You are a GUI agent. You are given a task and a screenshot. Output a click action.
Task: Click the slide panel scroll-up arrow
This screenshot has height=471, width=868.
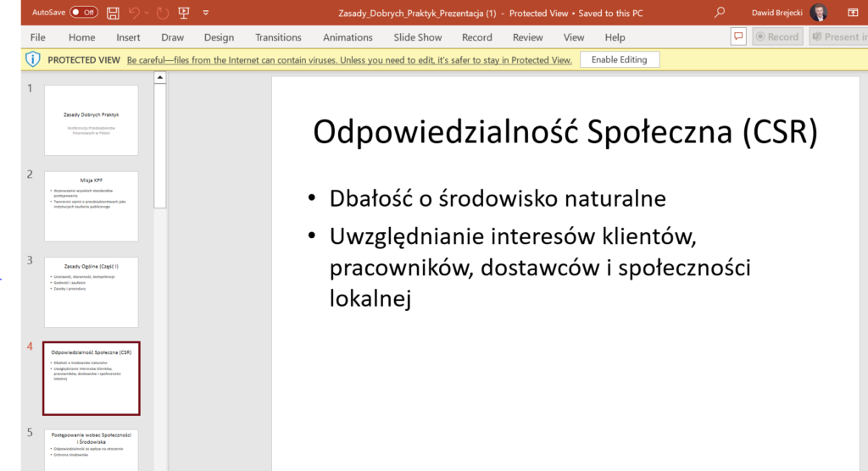pyautogui.click(x=159, y=78)
